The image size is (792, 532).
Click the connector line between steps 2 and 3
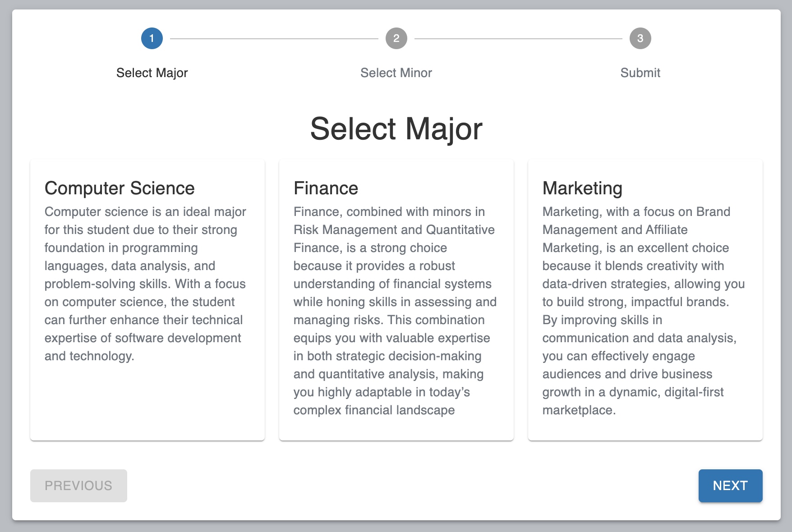pyautogui.click(x=518, y=39)
